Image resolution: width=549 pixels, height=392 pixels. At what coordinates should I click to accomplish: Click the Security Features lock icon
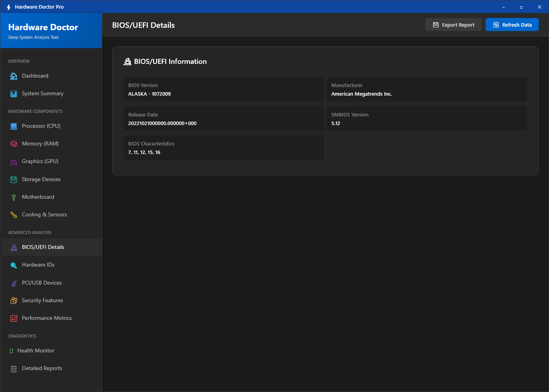[x=14, y=301]
